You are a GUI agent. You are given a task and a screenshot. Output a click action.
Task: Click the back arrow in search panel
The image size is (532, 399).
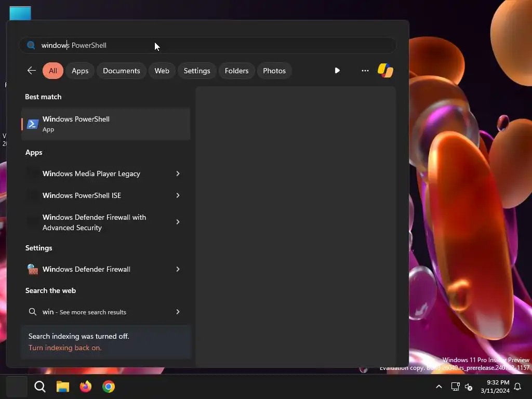point(32,71)
